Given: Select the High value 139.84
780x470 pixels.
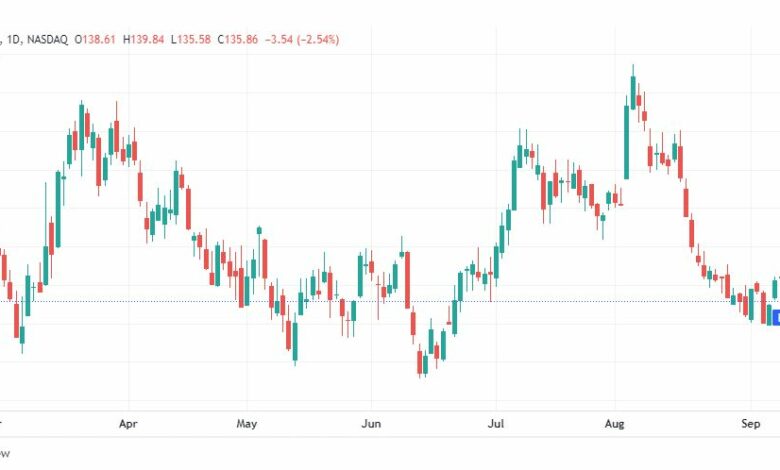Looking at the screenshot, I should [x=147, y=39].
